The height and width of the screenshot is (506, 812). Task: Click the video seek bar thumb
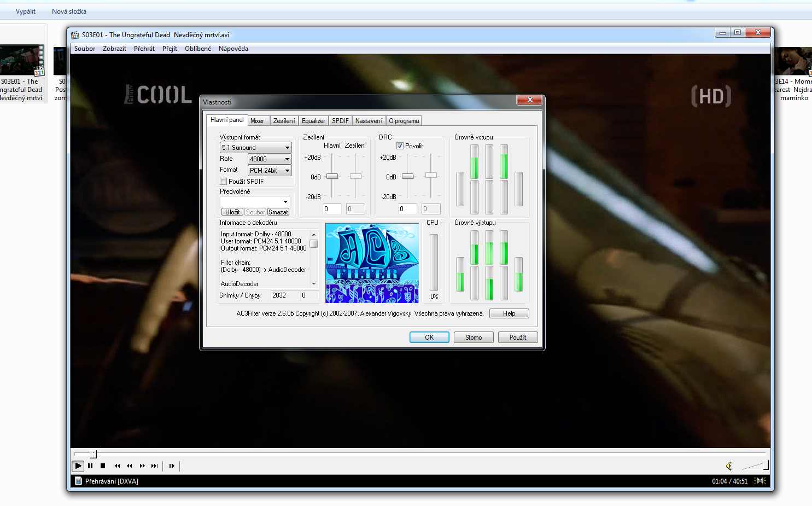click(x=94, y=454)
